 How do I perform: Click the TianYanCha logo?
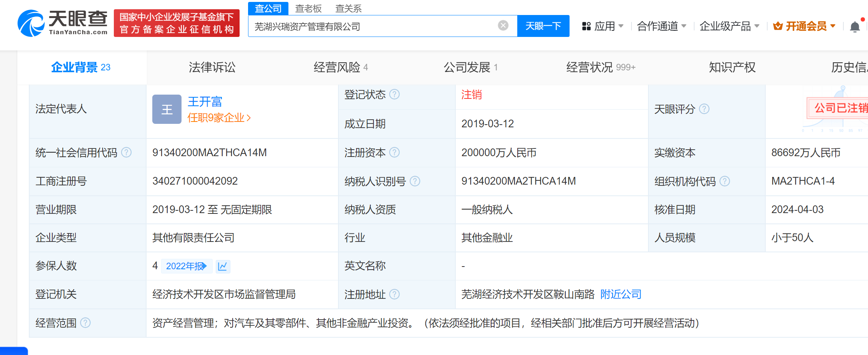(62, 23)
